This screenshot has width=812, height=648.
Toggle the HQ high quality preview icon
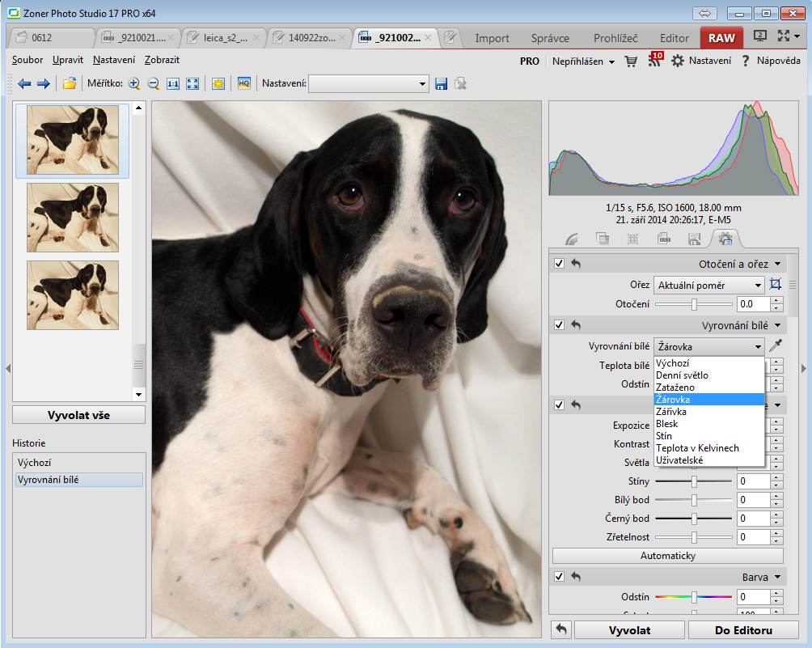pyautogui.click(x=243, y=83)
